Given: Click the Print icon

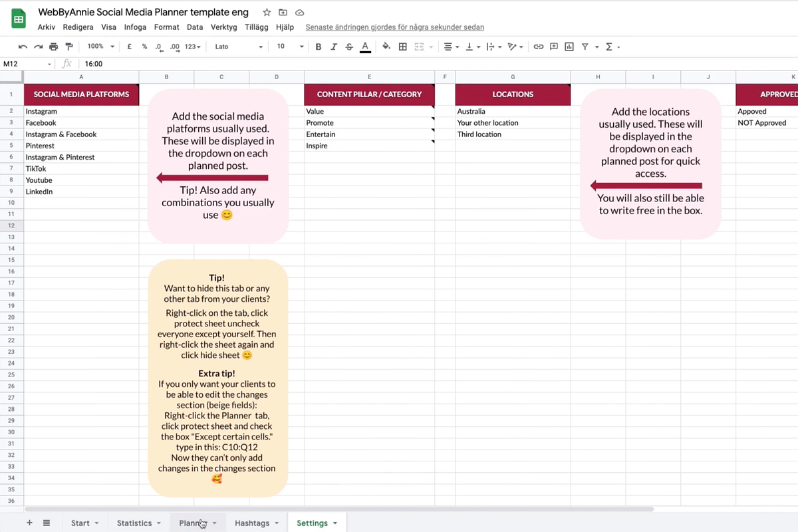Looking at the screenshot, I should coord(54,47).
